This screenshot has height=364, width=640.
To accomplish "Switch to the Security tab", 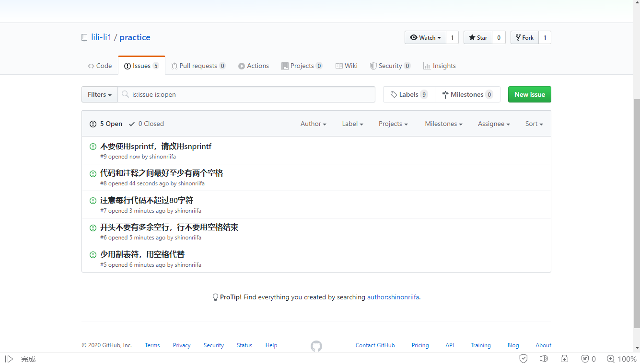I will pyautogui.click(x=390, y=66).
